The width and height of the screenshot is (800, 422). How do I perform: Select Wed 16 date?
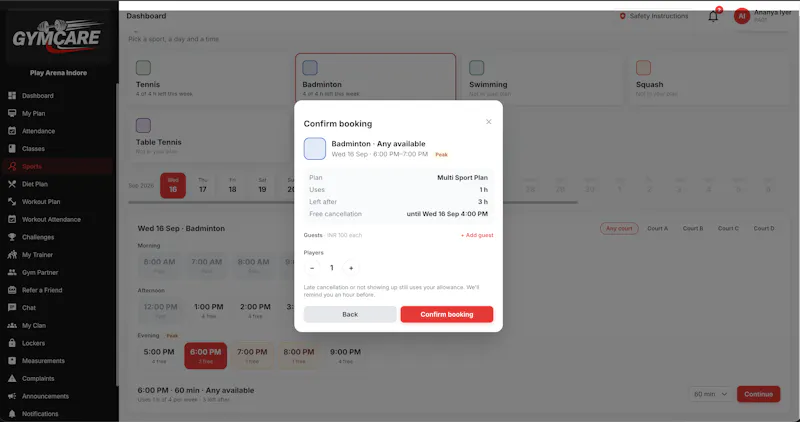(173, 185)
